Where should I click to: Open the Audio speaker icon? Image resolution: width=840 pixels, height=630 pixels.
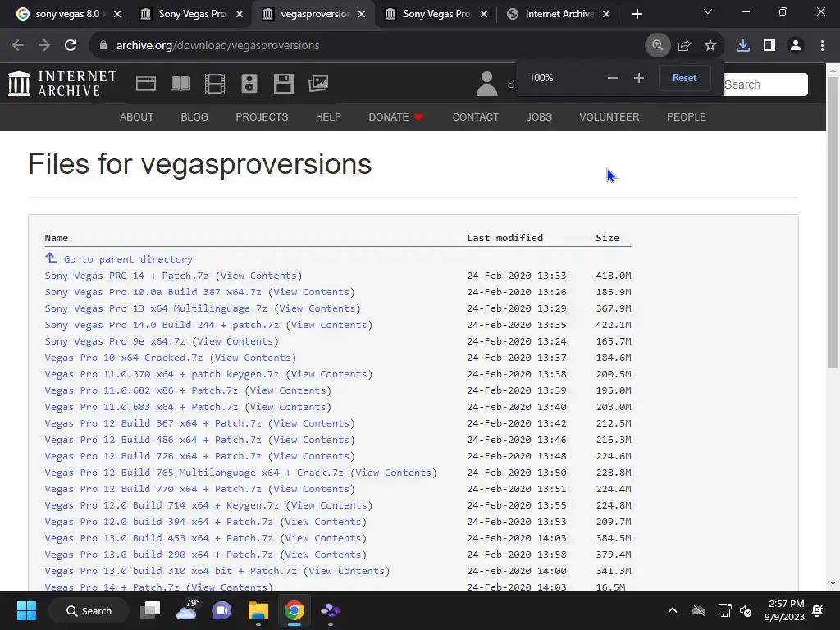249,84
